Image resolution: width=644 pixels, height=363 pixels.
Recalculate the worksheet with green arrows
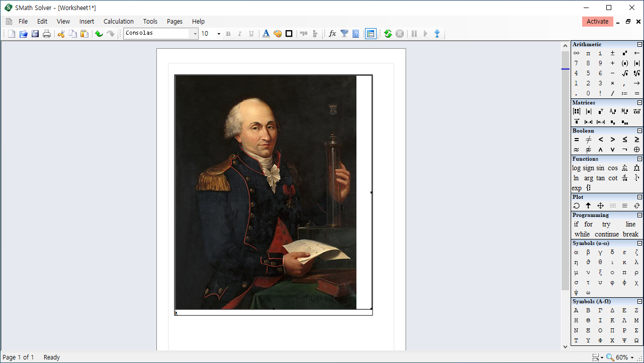[x=388, y=34]
